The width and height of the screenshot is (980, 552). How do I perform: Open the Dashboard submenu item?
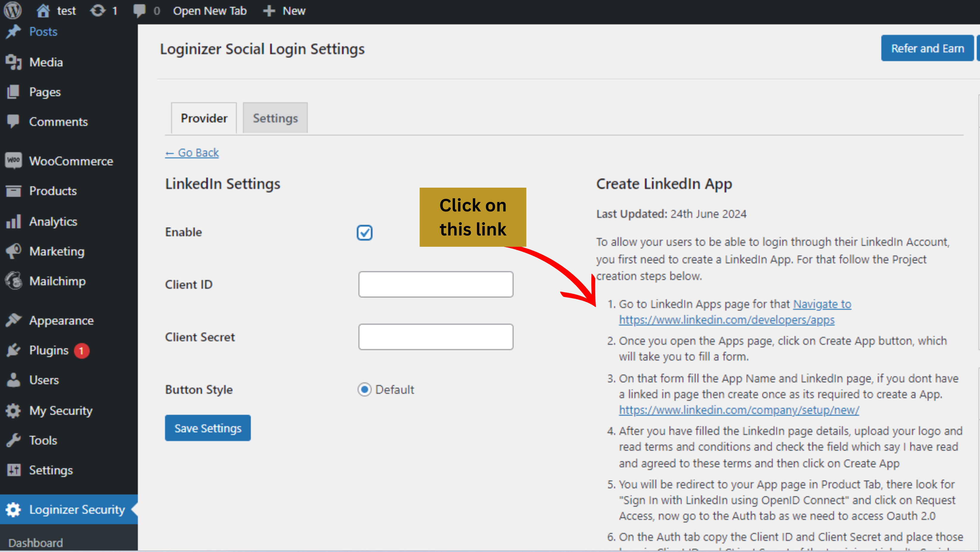click(36, 542)
